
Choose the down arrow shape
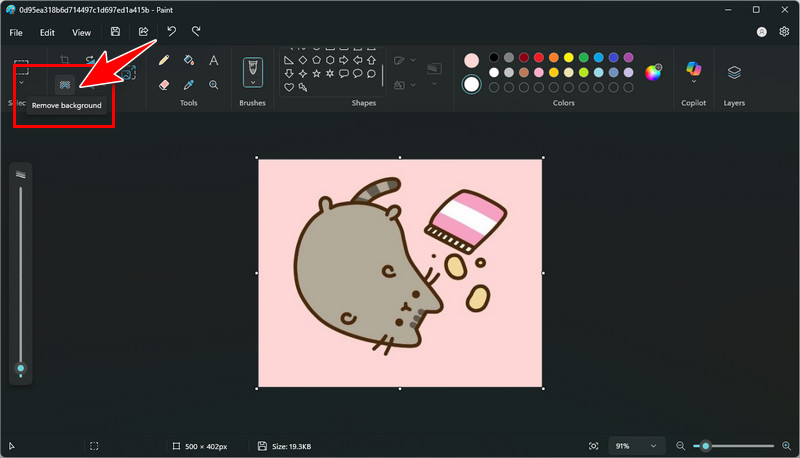coord(289,73)
